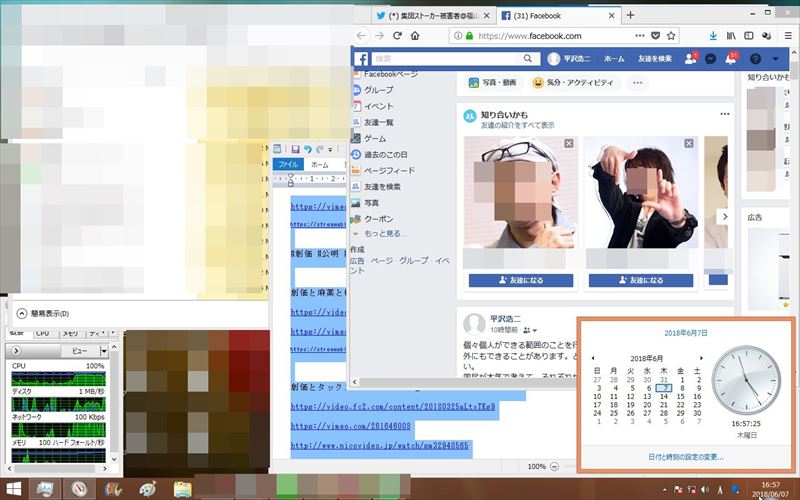
Task: Click Firefox address bar URL
Action: (530, 36)
